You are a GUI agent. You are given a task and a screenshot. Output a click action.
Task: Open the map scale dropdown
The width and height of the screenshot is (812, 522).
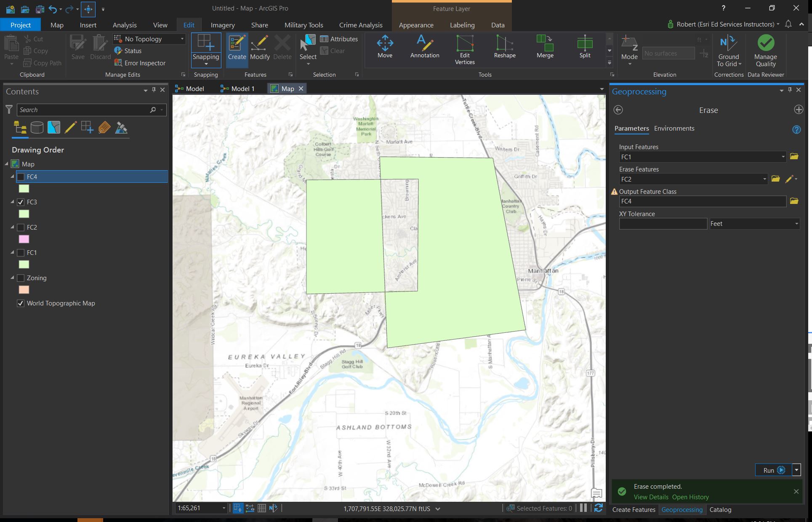(224, 508)
